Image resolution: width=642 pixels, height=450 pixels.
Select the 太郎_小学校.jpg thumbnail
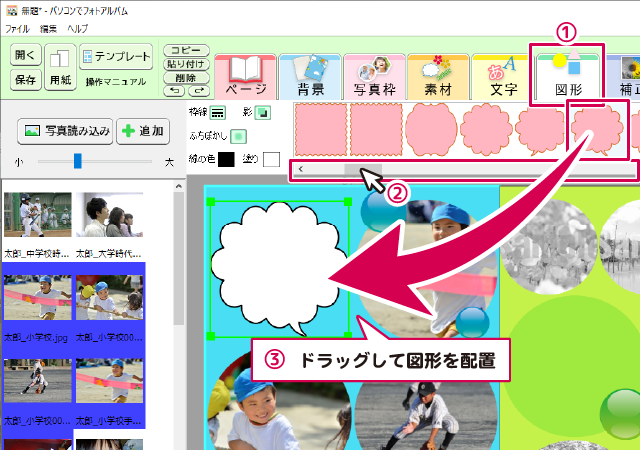click(x=38, y=298)
